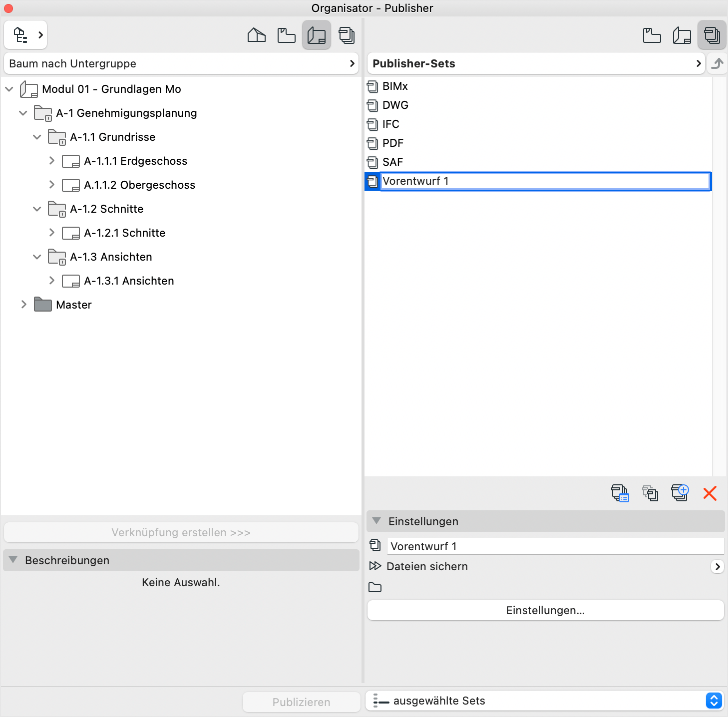Click the new Publisher-Set plus icon

click(x=680, y=493)
